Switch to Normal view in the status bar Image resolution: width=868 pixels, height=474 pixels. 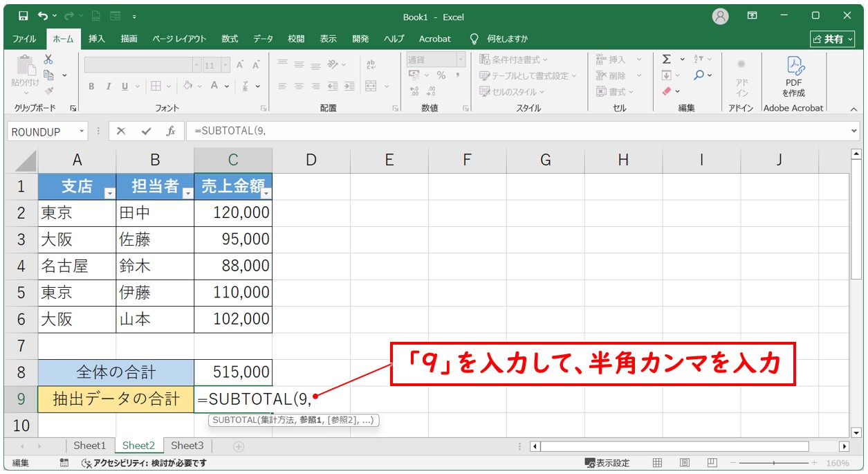pos(658,463)
